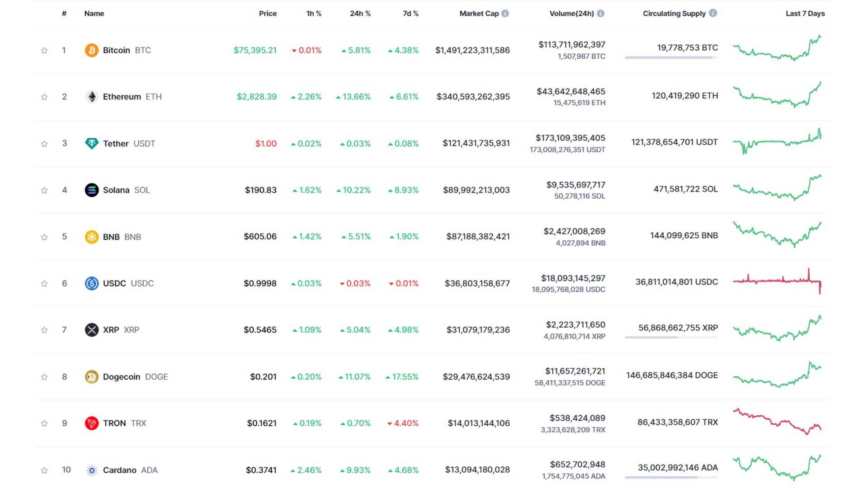The image size is (868, 488).
Task: Open the Market Cap info tooltip icon
Action: pyautogui.click(x=506, y=14)
